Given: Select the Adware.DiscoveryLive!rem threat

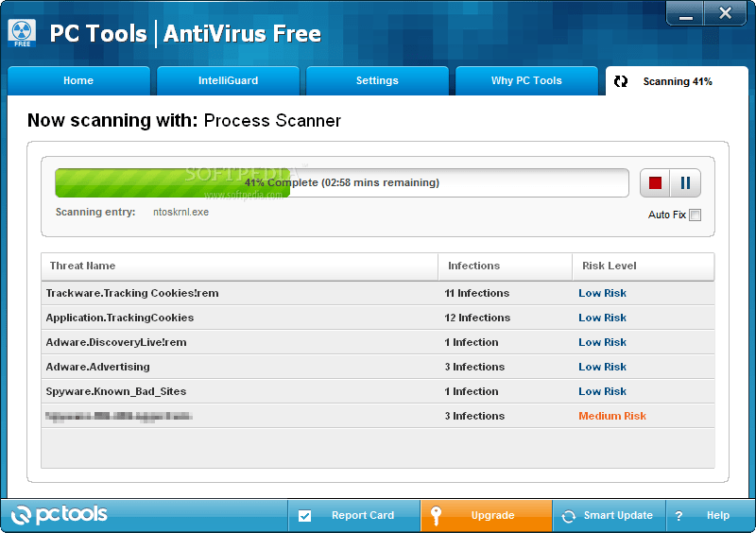Looking at the screenshot, I should [377, 342].
